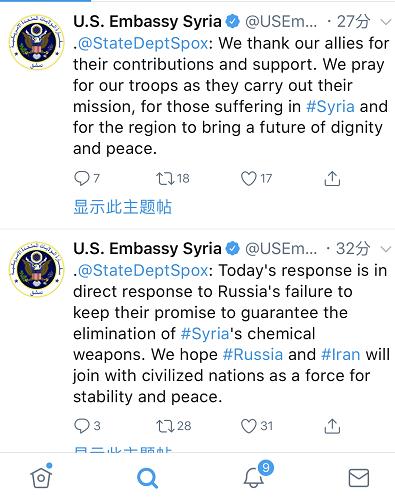The height and width of the screenshot is (501, 395).
Task: Open the #Russia hashtag
Action: (x=253, y=354)
